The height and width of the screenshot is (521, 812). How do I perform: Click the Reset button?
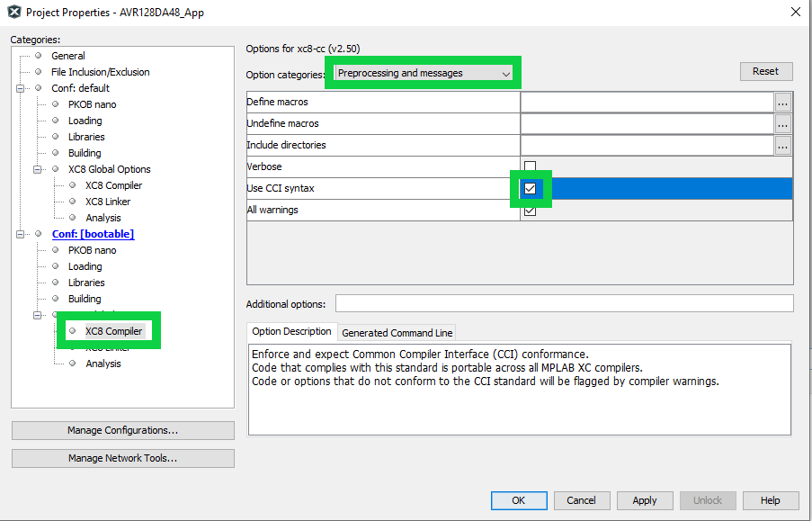click(765, 71)
